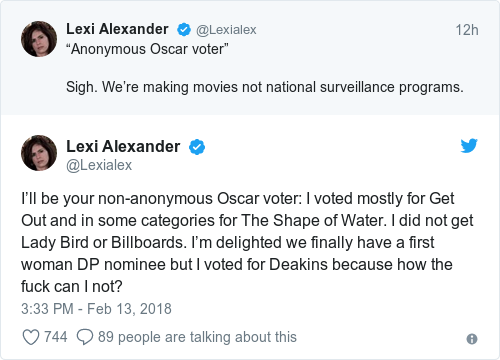Like the tweet with the heart icon

pos(31,337)
